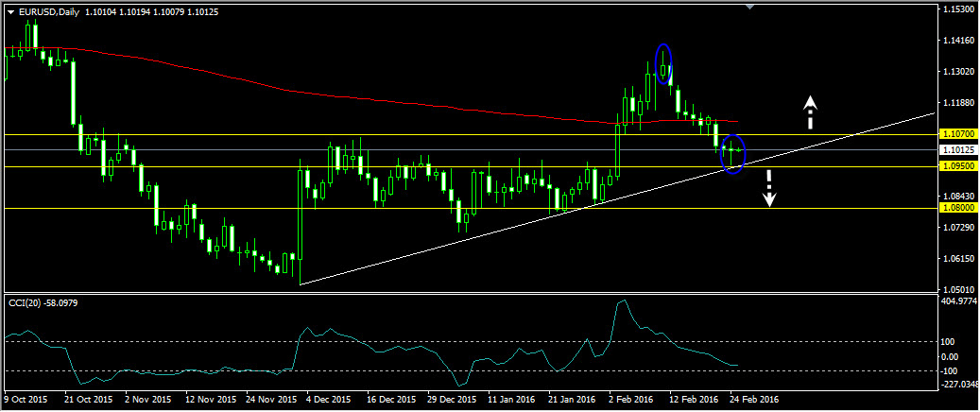Click the 4 Dec 2015 date label

click(329, 398)
